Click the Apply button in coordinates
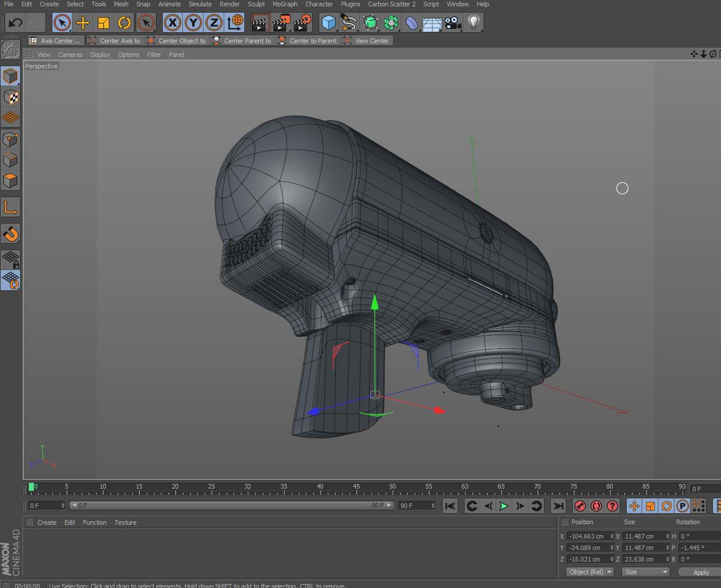Image resolution: width=721 pixels, height=588 pixels. (700, 572)
